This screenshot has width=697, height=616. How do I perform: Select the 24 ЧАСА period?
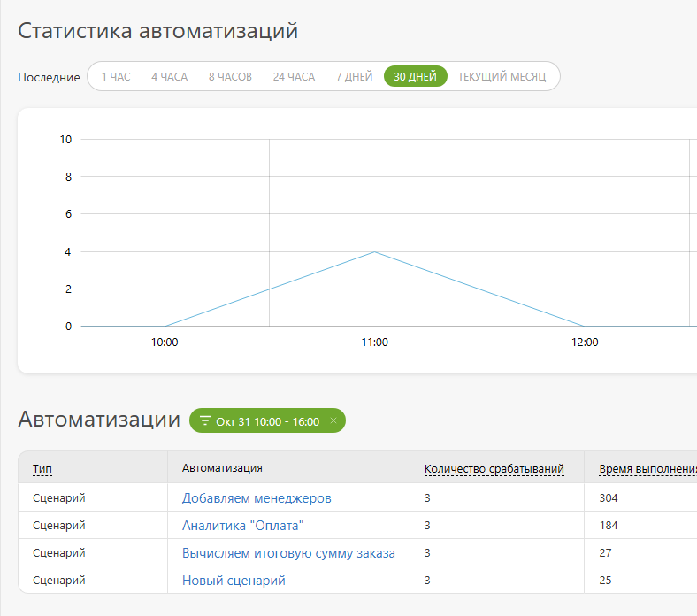(x=294, y=76)
